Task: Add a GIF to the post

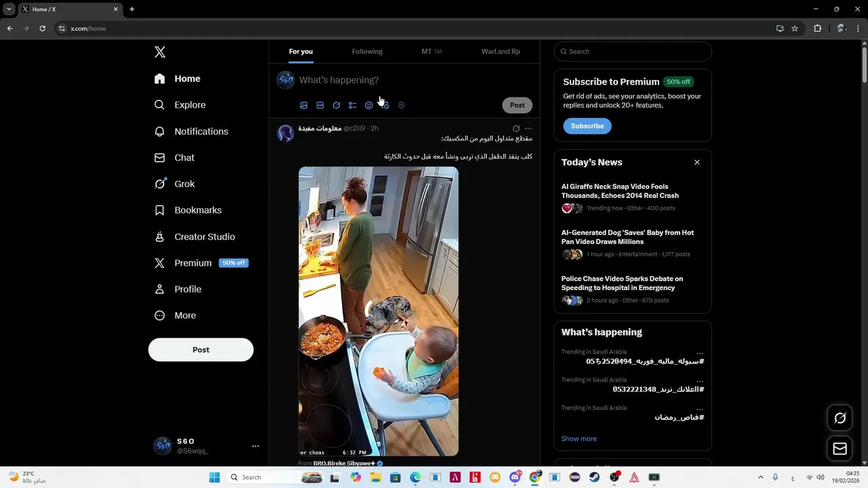Action: (320, 105)
